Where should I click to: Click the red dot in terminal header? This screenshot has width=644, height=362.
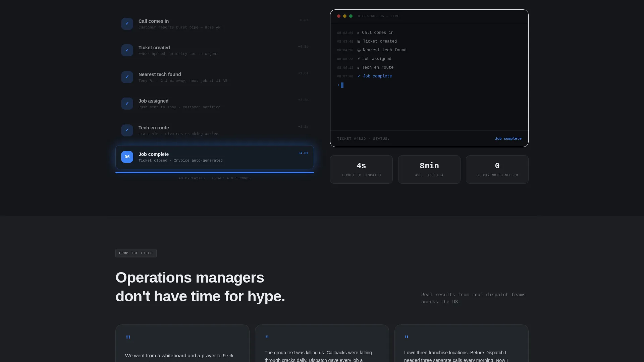pyautogui.click(x=339, y=16)
